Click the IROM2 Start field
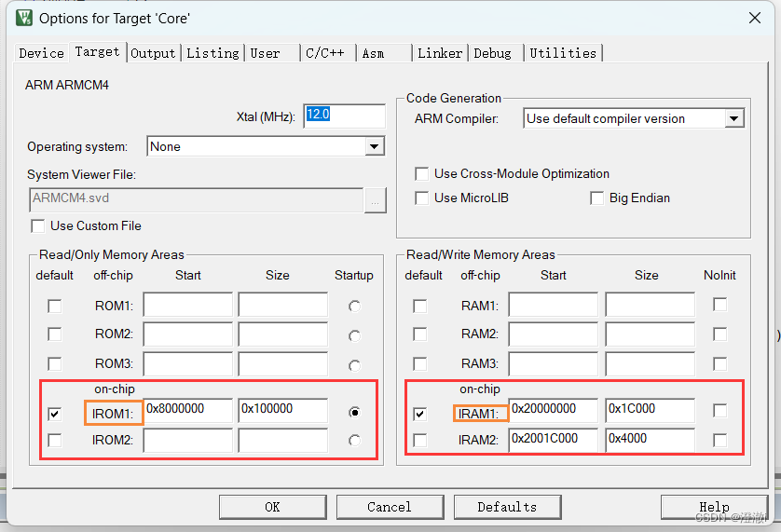The height and width of the screenshot is (532, 781). [187, 441]
